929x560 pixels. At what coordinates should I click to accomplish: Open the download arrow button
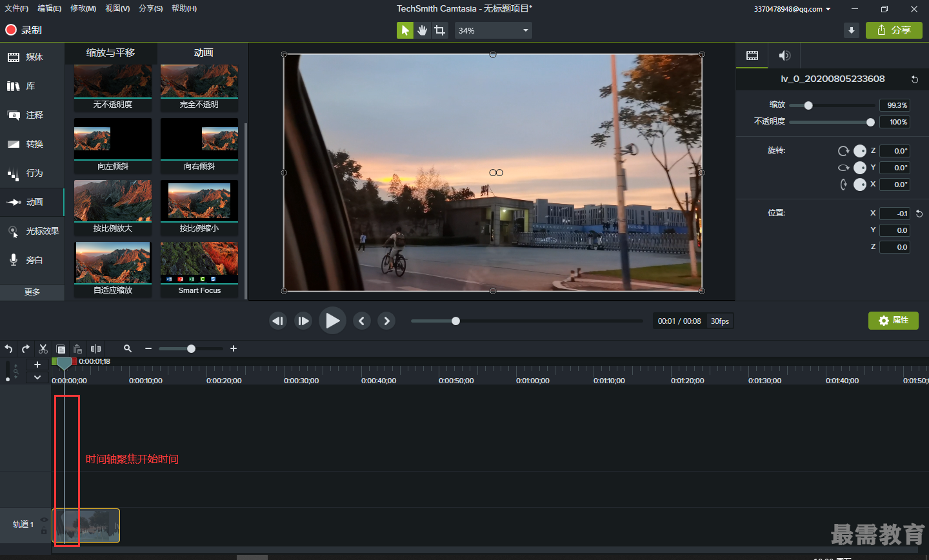coord(852,30)
